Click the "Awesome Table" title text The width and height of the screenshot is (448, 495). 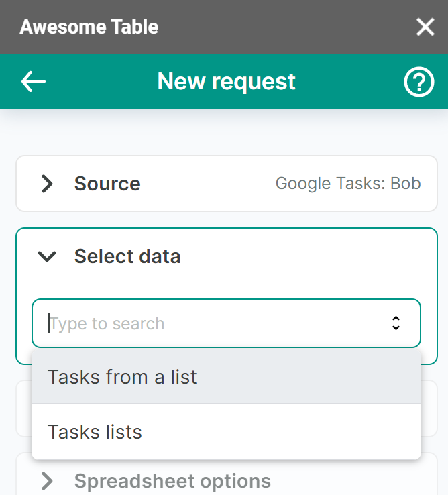[x=89, y=27]
